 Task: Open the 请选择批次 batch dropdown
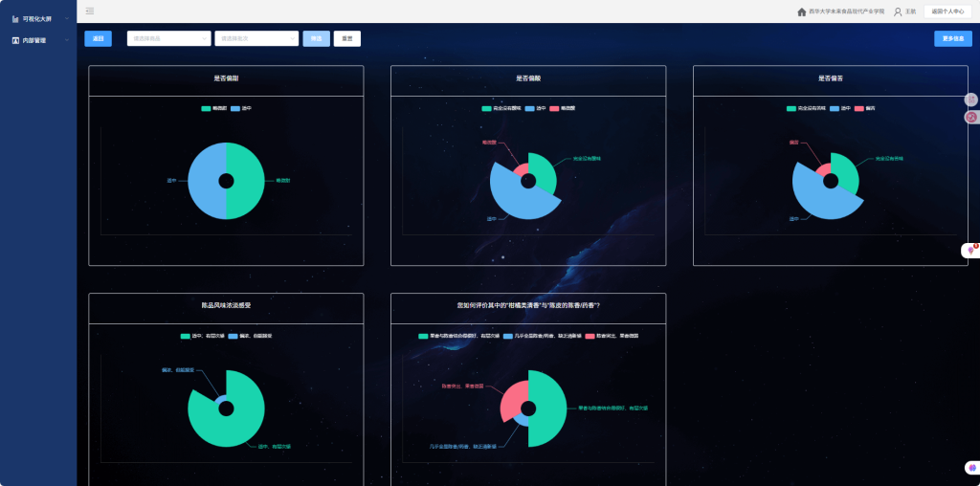pyautogui.click(x=256, y=38)
